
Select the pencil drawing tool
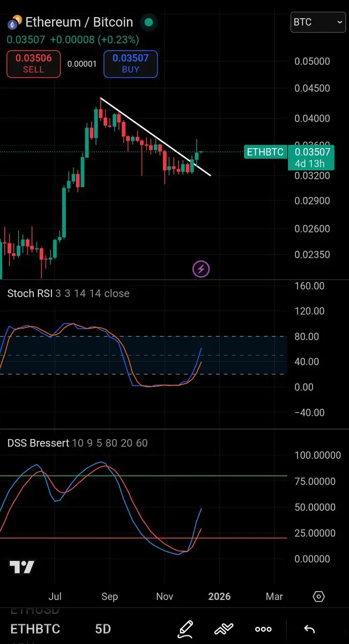185,628
